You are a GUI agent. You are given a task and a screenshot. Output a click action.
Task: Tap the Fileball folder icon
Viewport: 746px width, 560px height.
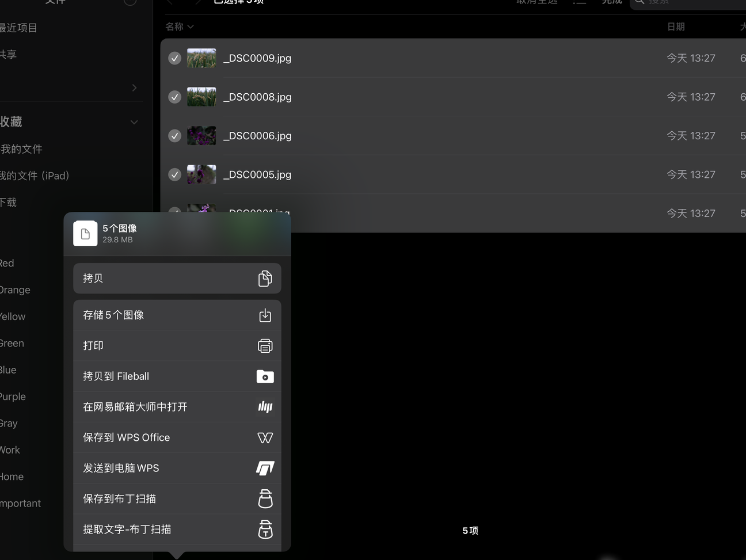(265, 376)
